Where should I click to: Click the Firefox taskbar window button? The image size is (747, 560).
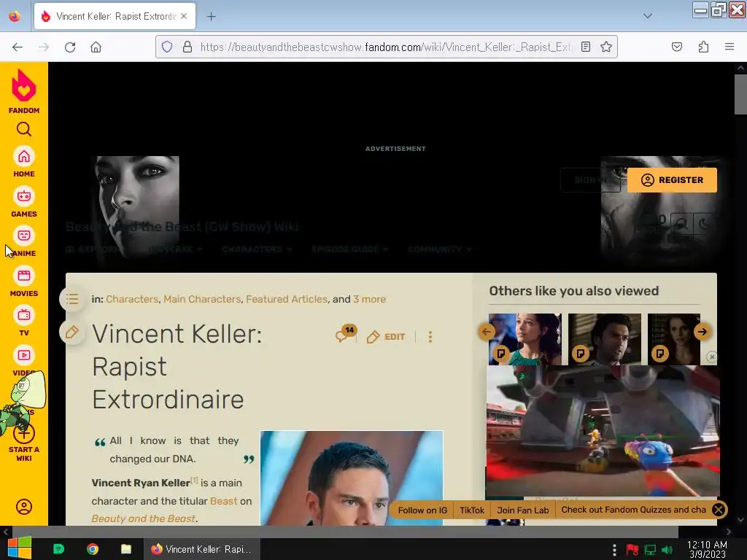click(202, 549)
